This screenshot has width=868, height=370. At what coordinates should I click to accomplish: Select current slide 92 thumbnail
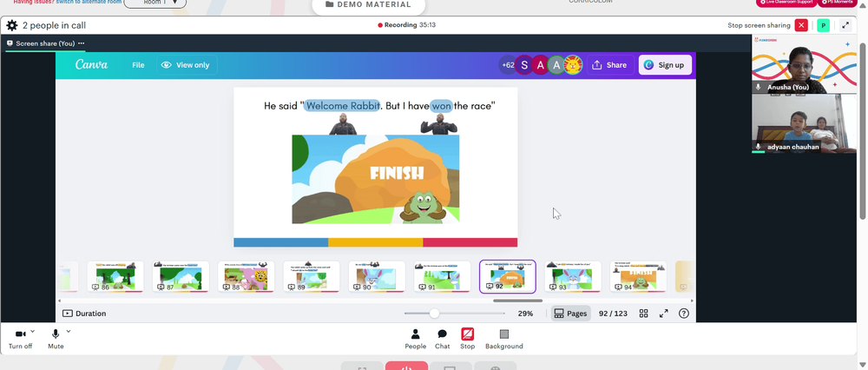coord(508,276)
